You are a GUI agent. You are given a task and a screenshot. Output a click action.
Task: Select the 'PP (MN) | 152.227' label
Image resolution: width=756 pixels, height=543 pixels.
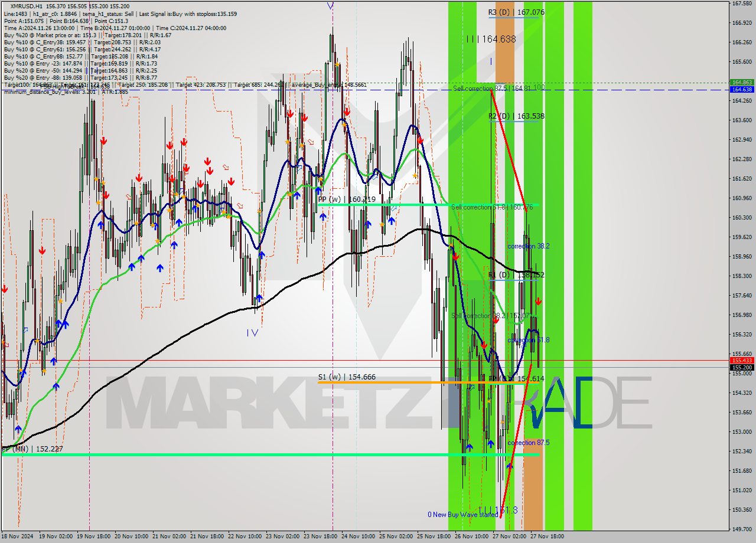(x=32, y=449)
